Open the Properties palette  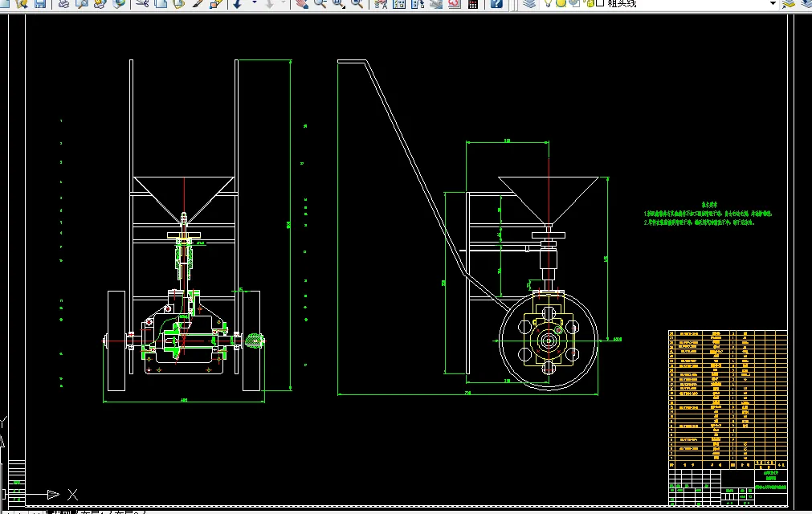381,3
